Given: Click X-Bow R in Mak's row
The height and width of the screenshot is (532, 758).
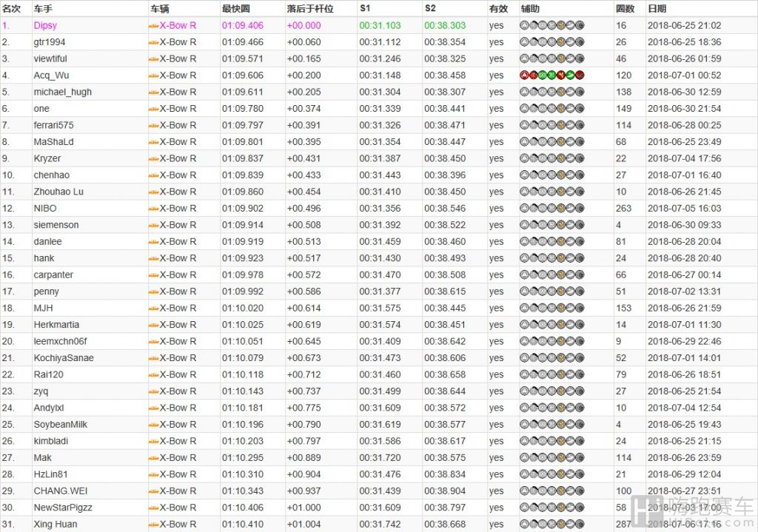Looking at the screenshot, I should pos(178,457).
